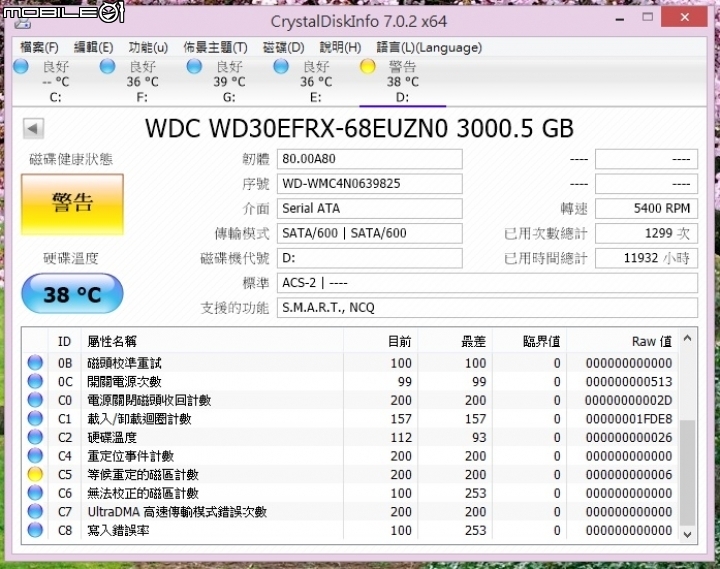720x569 pixels.
Task: Select the UltraDMA 高速傳輸模式錯誤次數 row
Action: 350,512
